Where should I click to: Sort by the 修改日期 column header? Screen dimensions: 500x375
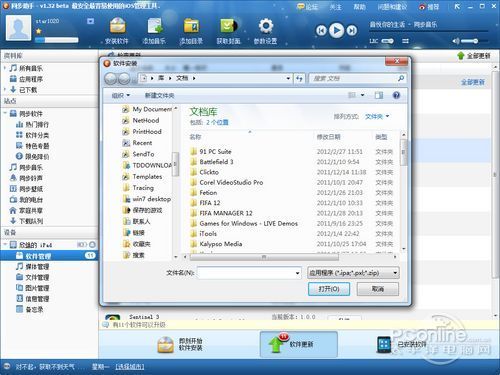point(328,137)
